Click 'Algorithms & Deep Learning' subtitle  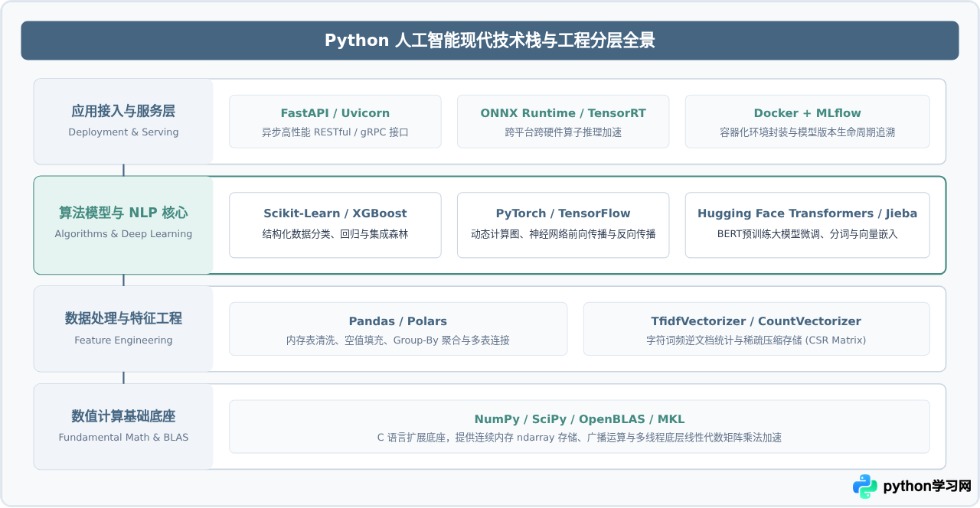pos(123,234)
